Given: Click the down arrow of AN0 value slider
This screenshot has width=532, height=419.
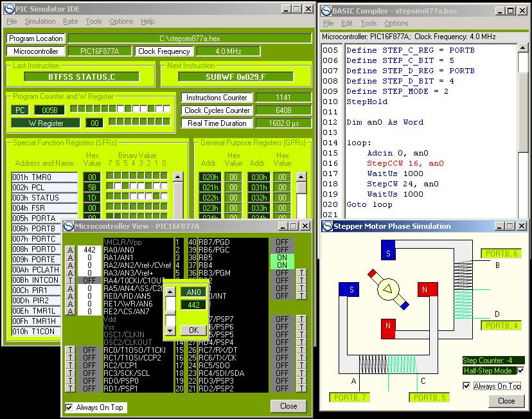Looking at the screenshot, I should [170, 330].
